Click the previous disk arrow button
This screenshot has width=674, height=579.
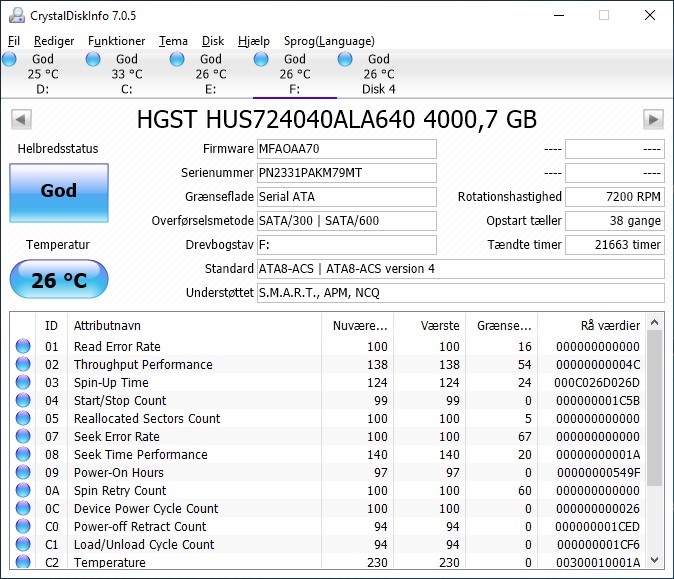point(21,119)
